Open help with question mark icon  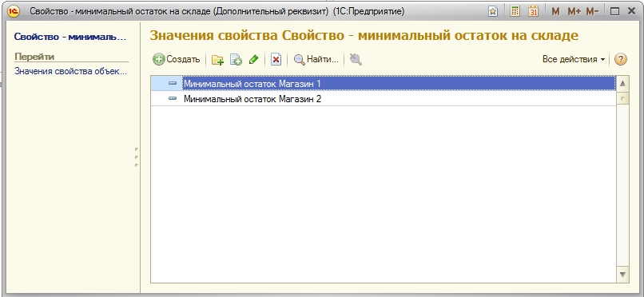621,60
